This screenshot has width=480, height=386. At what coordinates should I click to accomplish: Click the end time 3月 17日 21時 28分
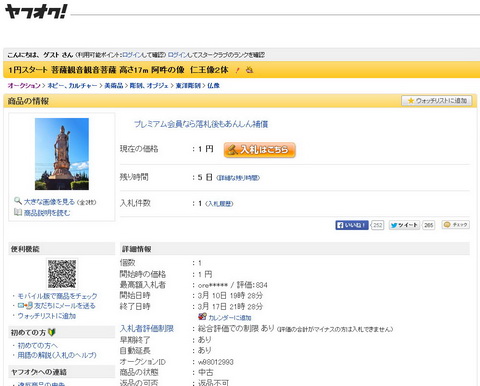coord(230,306)
